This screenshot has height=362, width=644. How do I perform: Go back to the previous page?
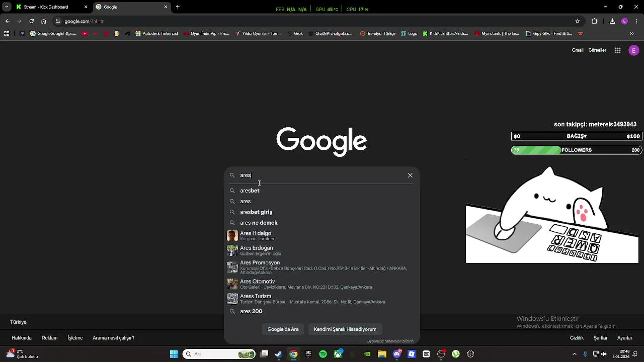tap(7, 21)
